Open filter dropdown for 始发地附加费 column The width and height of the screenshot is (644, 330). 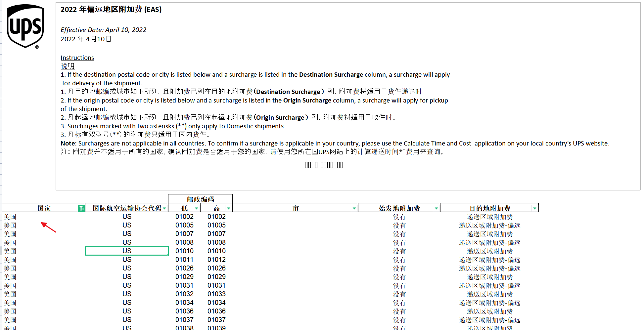(436, 208)
